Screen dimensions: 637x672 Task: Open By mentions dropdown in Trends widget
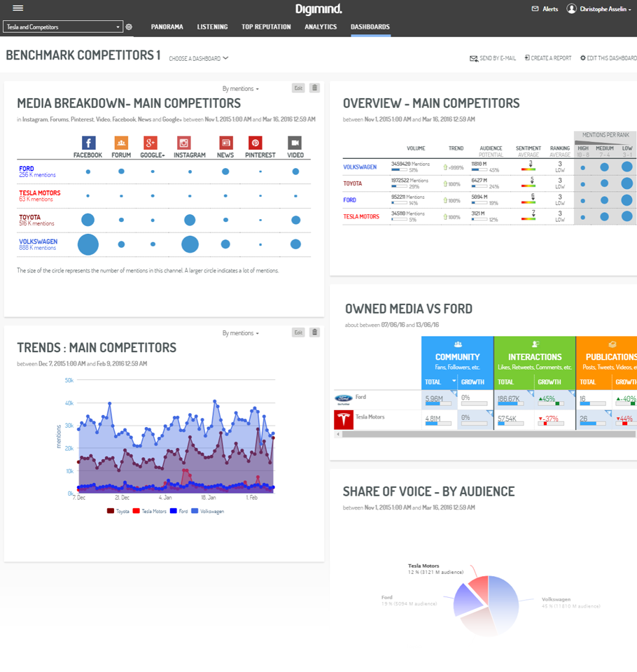(240, 333)
